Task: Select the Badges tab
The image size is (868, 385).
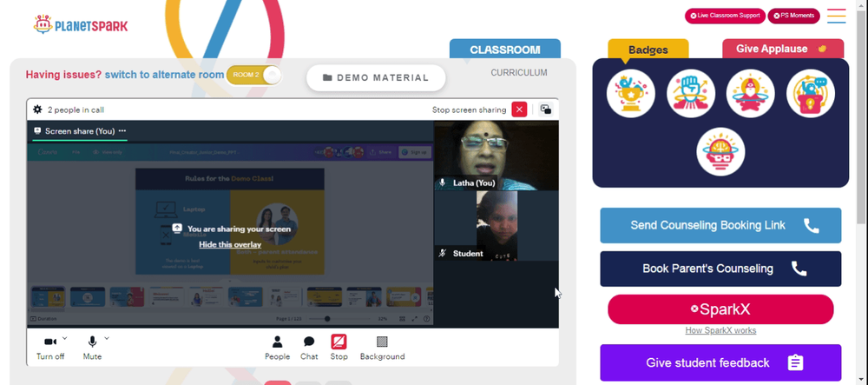Action: [x=648, y=50]
